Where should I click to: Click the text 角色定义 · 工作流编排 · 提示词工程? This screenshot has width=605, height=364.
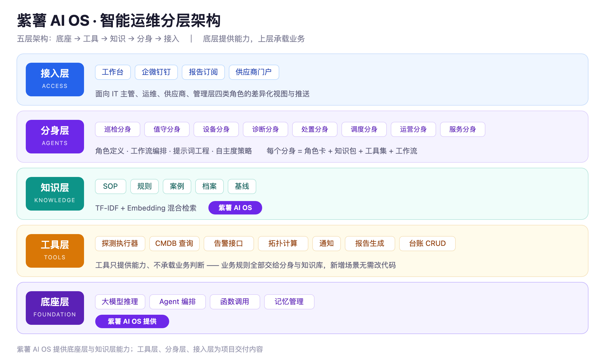point(174,151)
